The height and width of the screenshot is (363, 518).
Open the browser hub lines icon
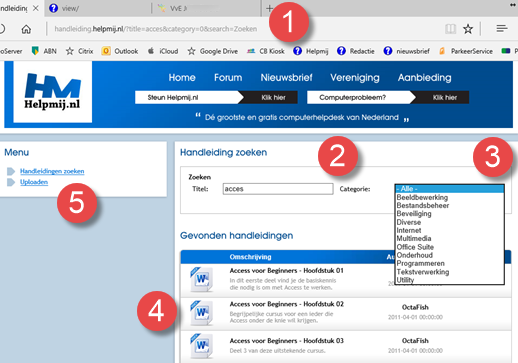(502, 29)
